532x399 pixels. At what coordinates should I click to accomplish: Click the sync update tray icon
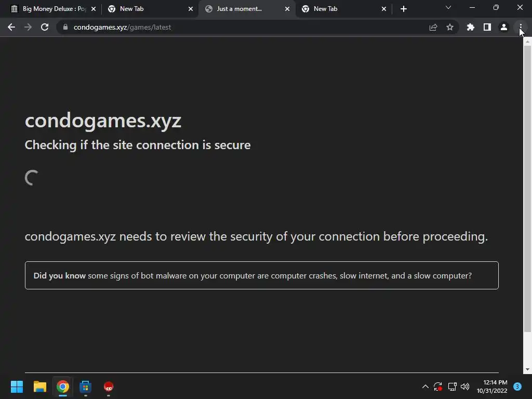click(x=438, y=387)
